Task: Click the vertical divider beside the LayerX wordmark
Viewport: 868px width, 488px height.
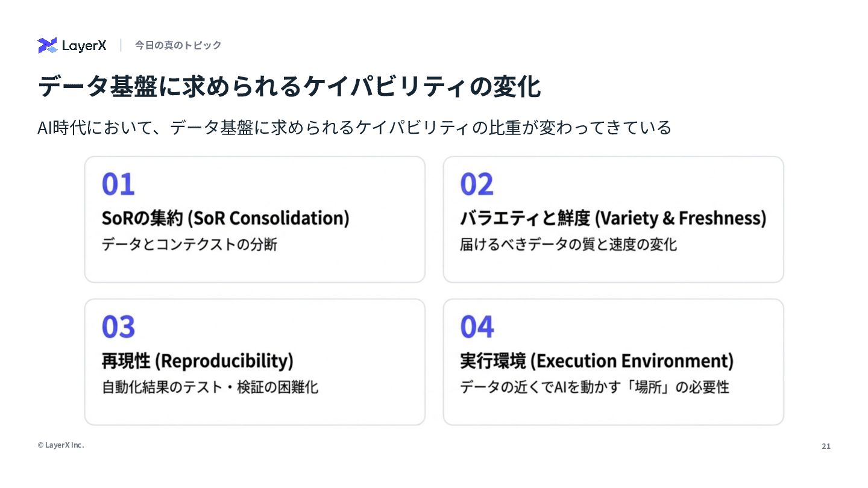Action: [x=121, y=45]
